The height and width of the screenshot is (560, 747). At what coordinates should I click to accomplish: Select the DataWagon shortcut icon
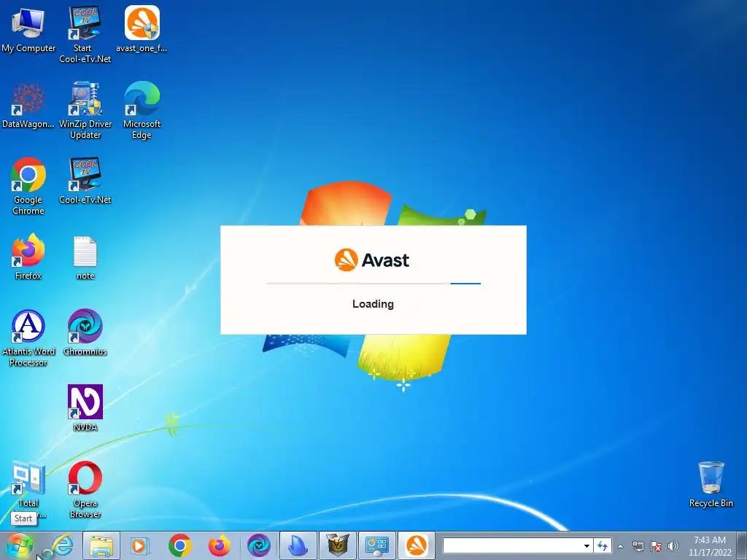click(28, 106)
